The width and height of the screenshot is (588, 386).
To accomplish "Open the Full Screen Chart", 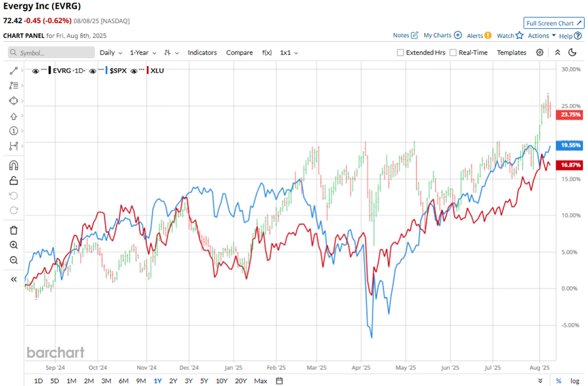I will click(x=554, y=23).
